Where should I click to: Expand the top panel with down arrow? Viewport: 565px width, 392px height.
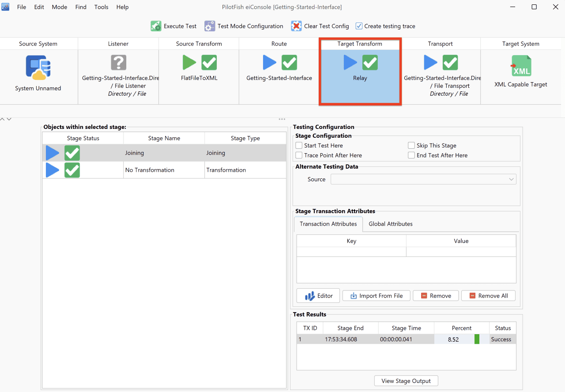pos(9,119)
